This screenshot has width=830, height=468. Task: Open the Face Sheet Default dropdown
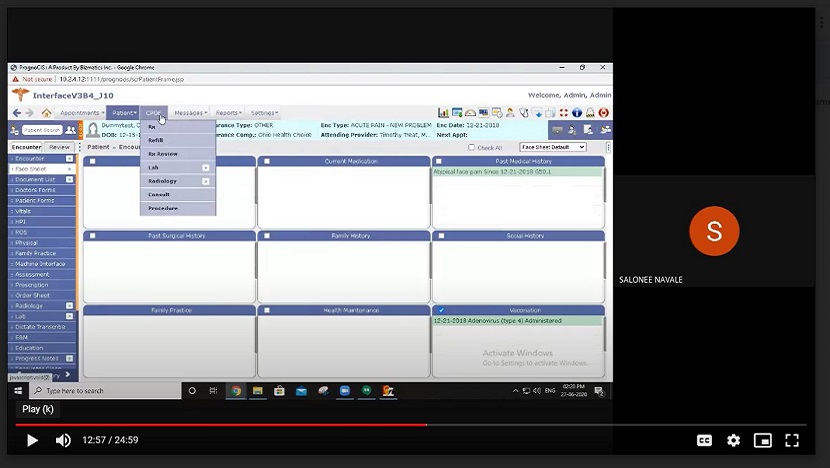(553, 147)
